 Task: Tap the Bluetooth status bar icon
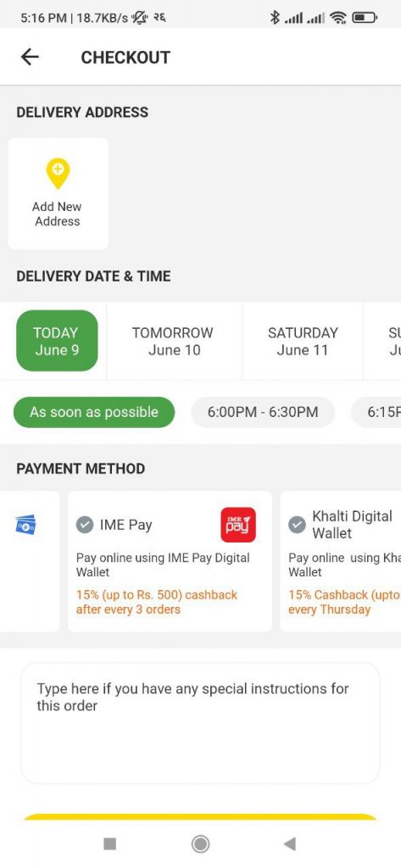(x=274, y=18)
